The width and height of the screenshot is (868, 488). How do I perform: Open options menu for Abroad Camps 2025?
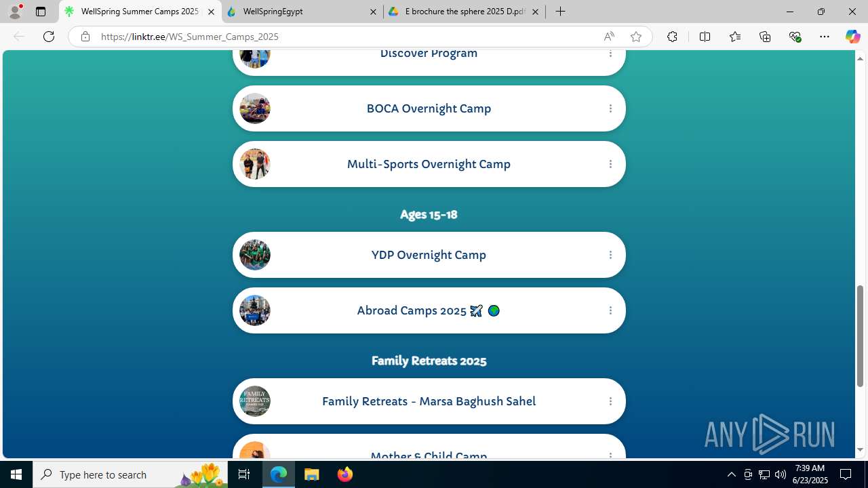click(x=610, y=310)
